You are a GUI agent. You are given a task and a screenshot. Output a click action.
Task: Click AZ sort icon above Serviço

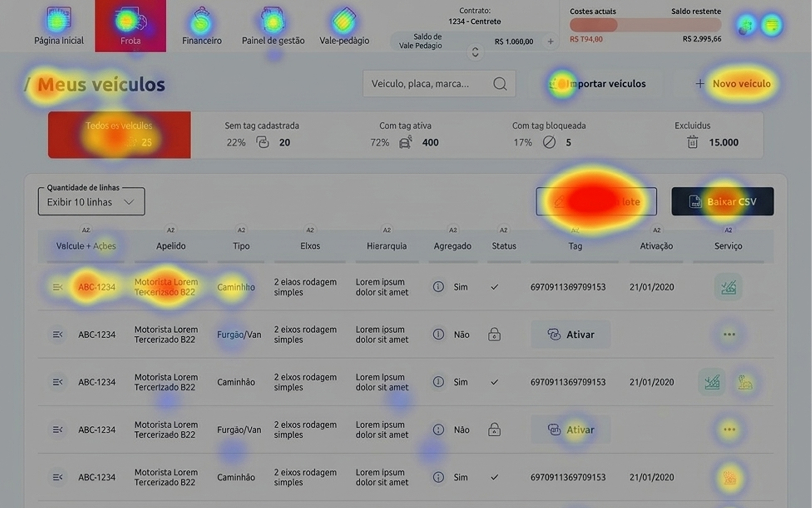pyautogui.click(x=728, y=230)
